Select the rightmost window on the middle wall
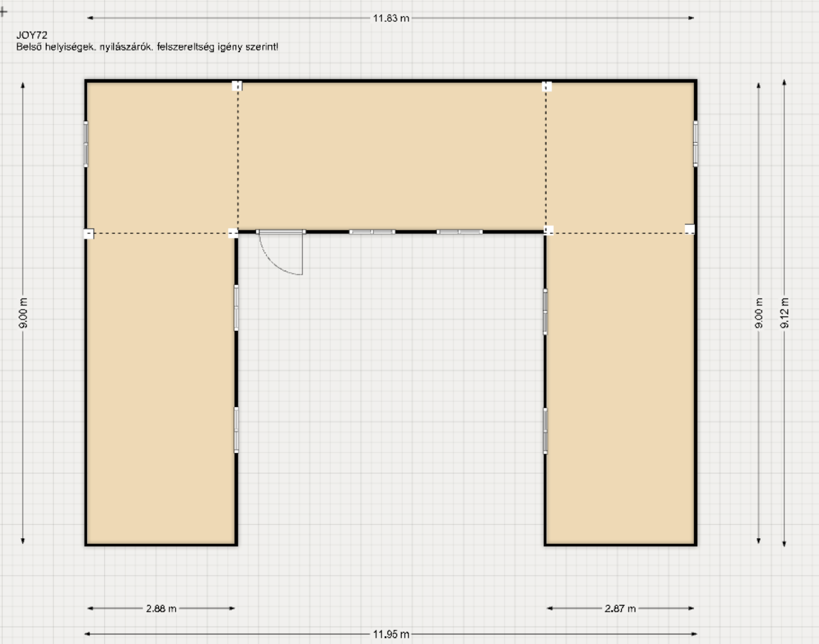 pos(460,232)
